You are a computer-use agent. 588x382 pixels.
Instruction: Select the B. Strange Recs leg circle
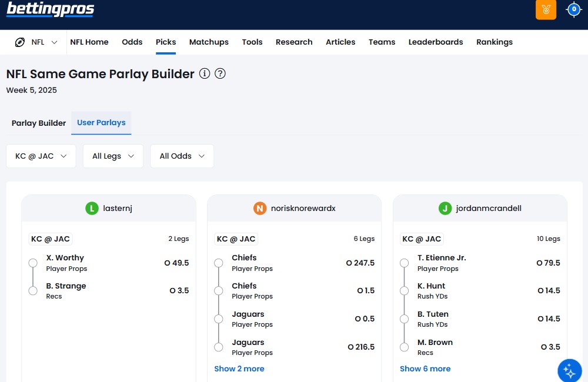click(33, 291)
